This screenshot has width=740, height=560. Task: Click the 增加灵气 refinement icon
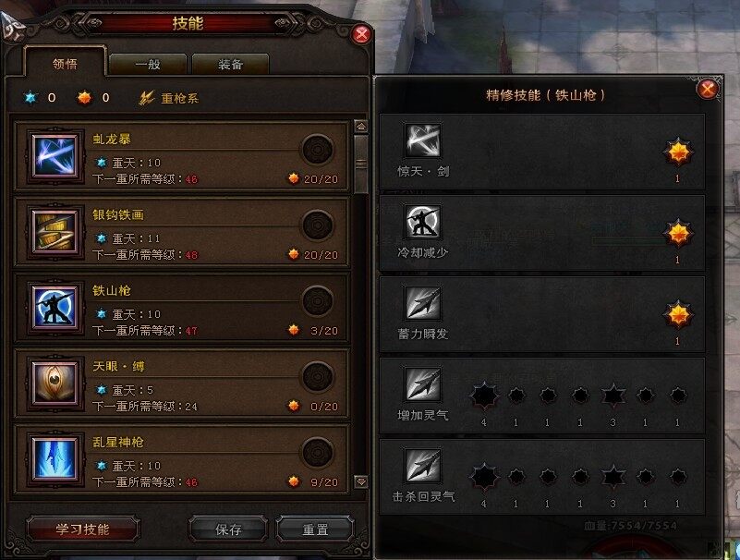click(x=423, y=383)
